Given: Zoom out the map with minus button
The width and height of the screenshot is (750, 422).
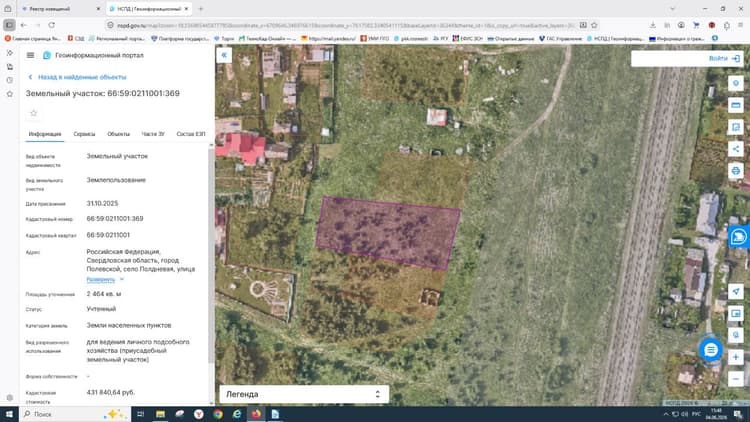Looking at the screenshot, I should (736, 379).
